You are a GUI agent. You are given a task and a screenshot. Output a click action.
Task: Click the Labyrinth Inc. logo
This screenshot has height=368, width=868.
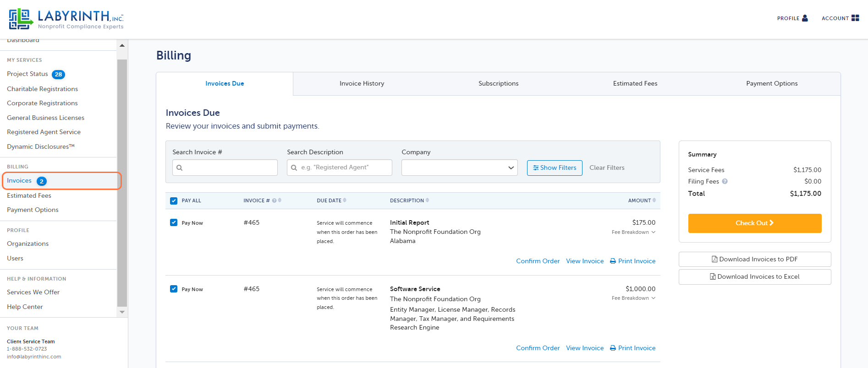click(66, 19)
